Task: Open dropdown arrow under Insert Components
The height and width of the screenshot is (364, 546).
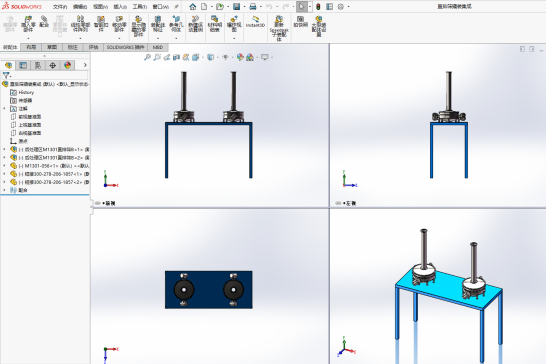Action: 28,38
